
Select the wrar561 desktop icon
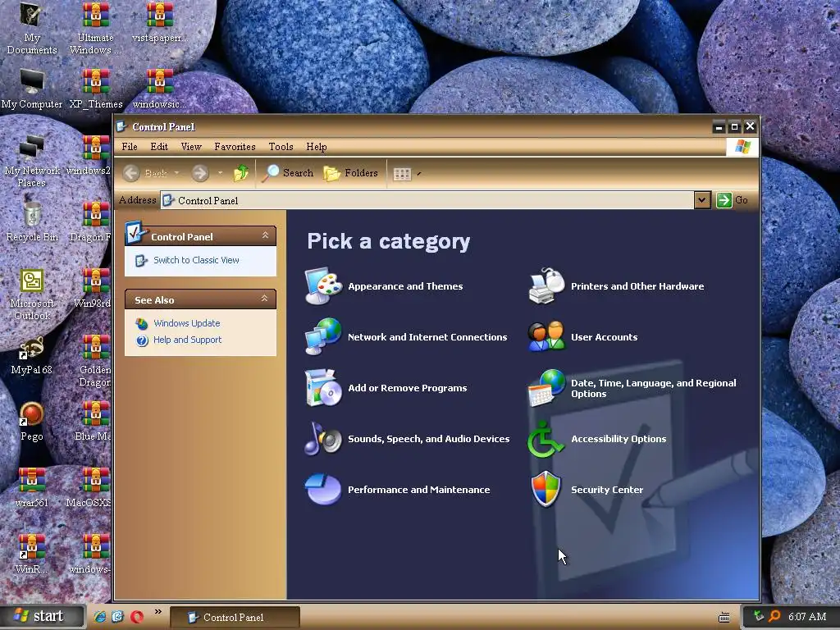32,487
